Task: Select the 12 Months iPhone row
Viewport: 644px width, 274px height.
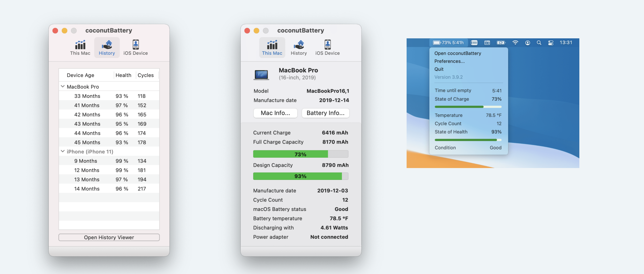Action: tap(109, 170)
